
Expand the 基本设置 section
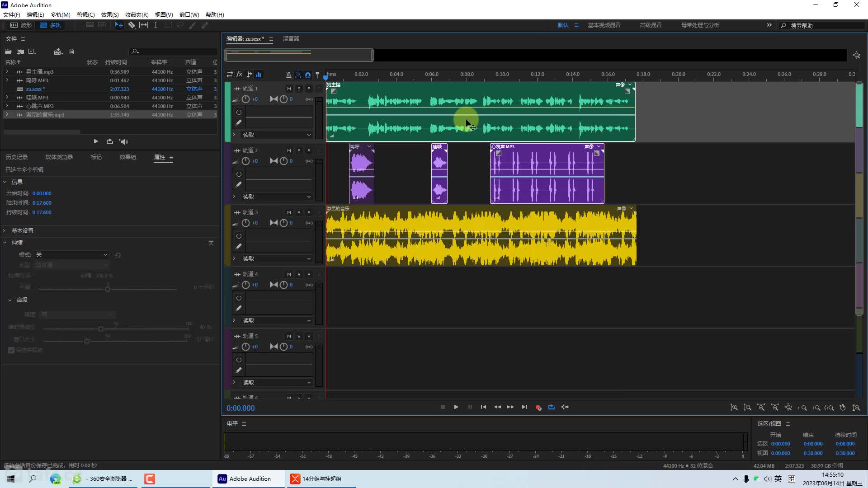5,230
